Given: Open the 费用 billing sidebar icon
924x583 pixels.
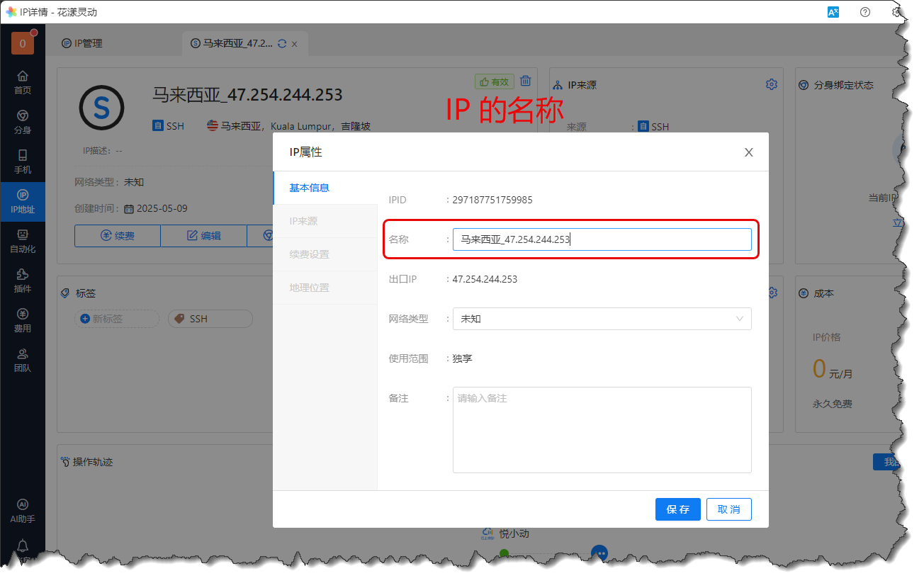Looking at the screenshot, I should [23, 319].
